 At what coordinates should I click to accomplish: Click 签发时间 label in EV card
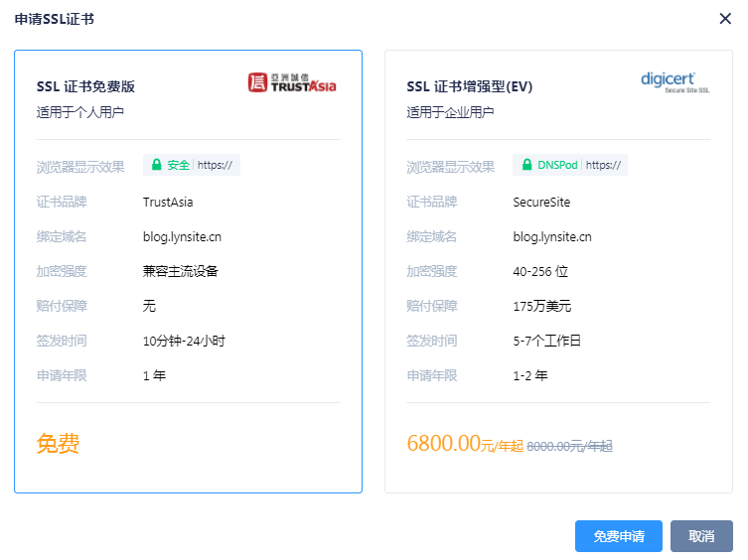click(x=432, y=341)
